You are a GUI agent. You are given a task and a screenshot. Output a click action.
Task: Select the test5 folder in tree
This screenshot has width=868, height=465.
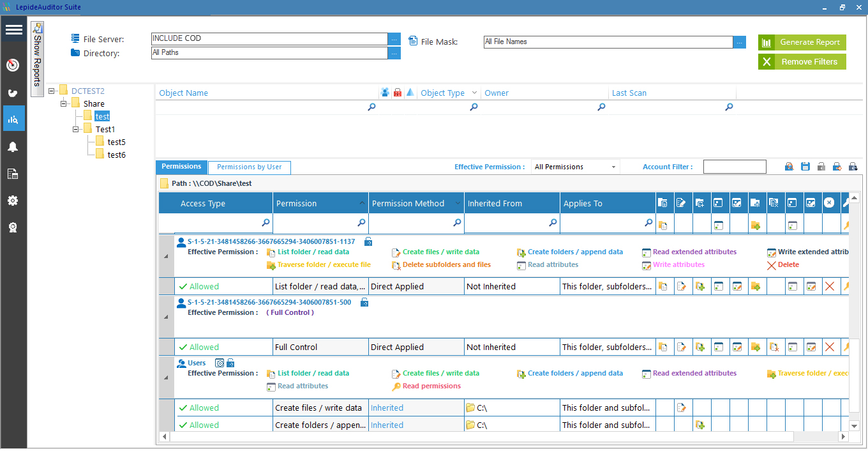coord(116,142)
